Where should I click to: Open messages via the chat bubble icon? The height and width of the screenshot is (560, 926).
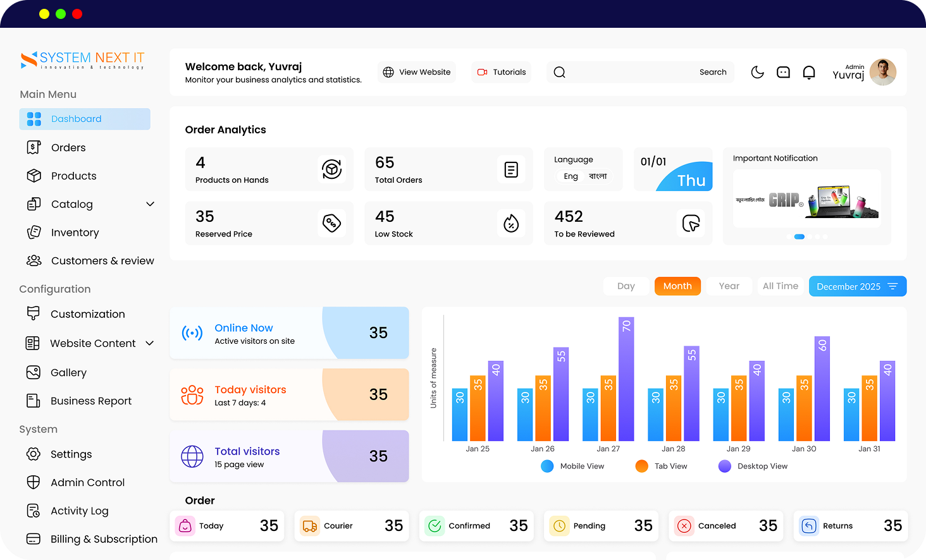[x=783, y=72]
